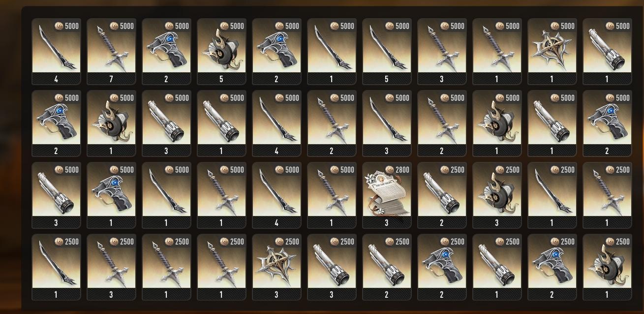Viewport: 644px width, 314px height.
Task: Select the blue-gem gauntlet with quantity 1
Action: click(111, 195)
